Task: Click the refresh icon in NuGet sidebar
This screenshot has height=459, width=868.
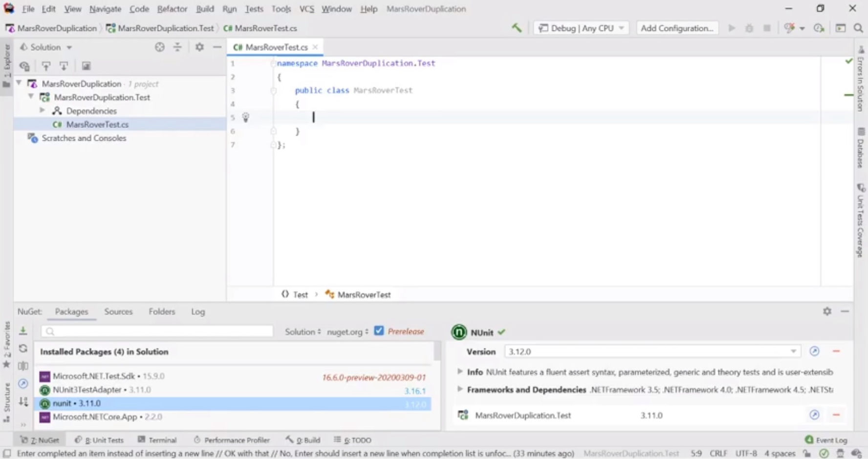Action: (23, 349)
